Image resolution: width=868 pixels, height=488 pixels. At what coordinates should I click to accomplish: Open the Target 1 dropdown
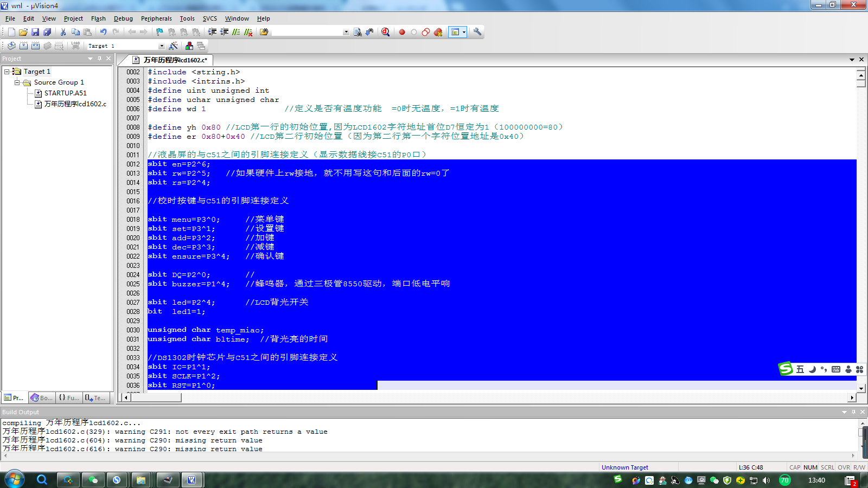pos(161,46)
